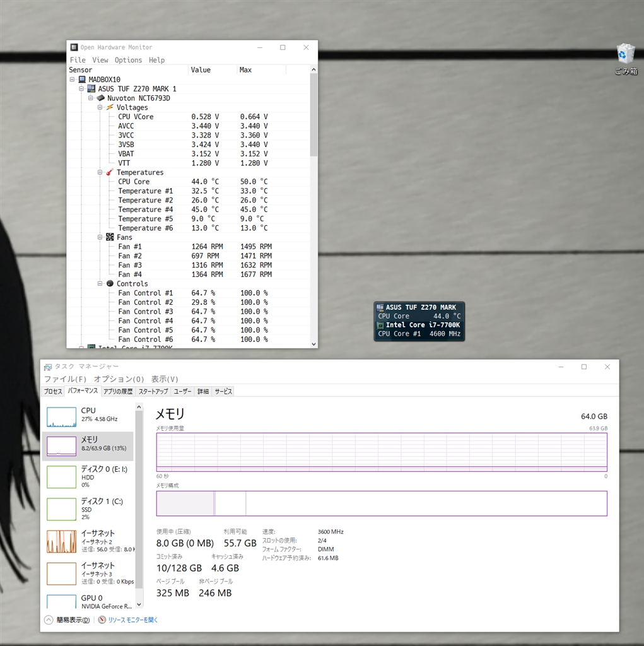
Task: Collapse the Voltages tree node
Action: point(100,107)
